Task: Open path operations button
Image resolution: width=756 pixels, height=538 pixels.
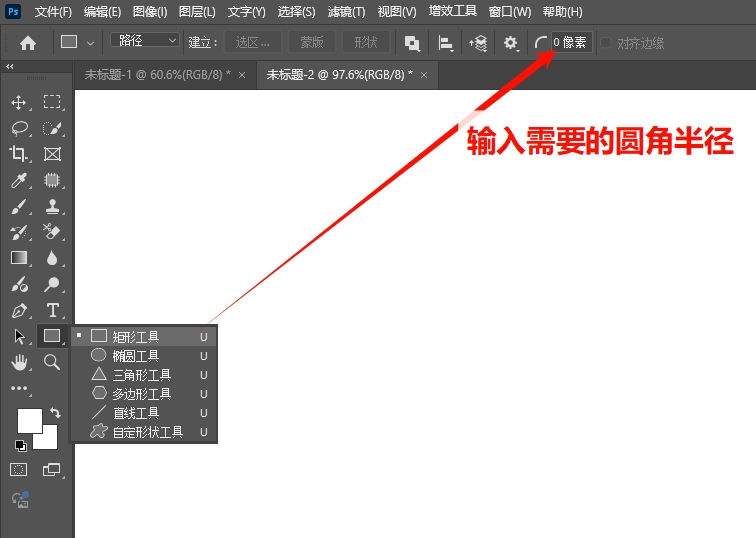Action: 412,43
